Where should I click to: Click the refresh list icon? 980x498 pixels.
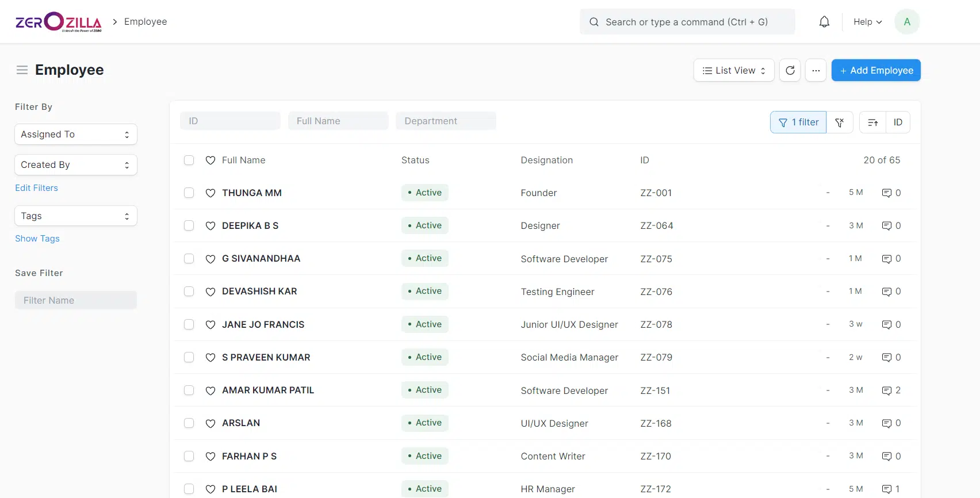click(x=790, y=70)
